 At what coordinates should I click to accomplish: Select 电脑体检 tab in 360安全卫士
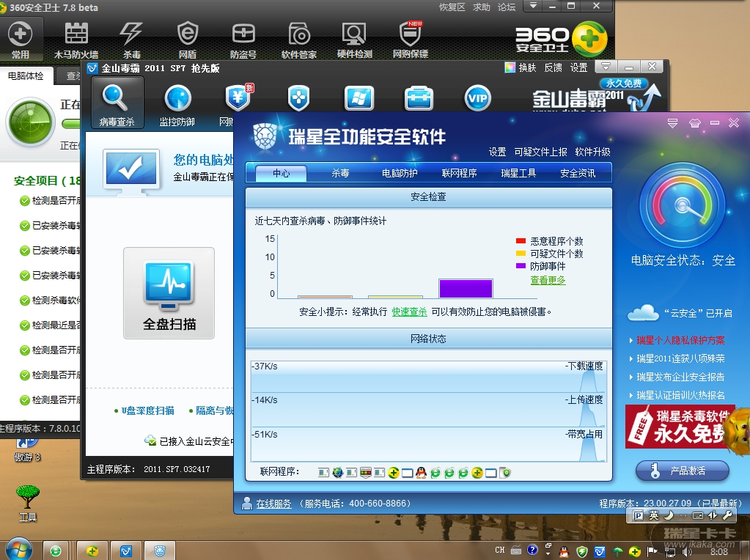point(26,75)
